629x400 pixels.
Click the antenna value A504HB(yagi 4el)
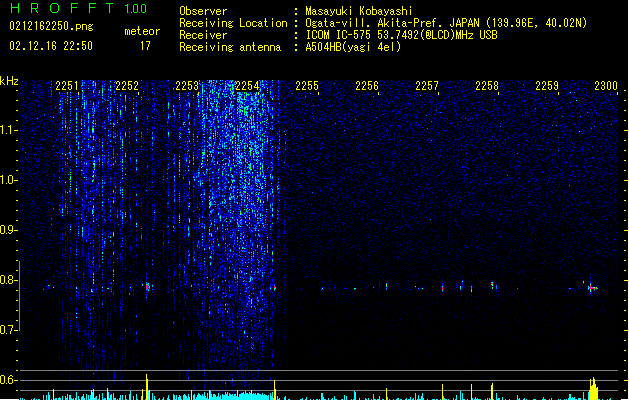click(x=353, y=47)
